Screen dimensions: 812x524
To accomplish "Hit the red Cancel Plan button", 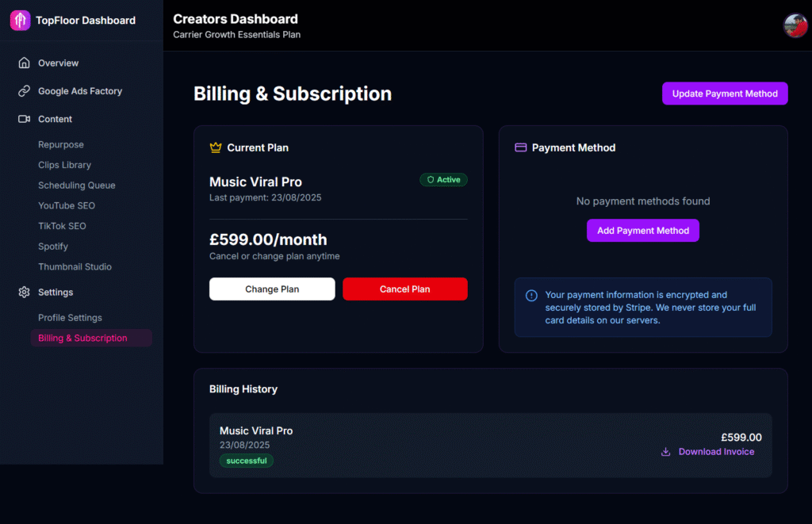I will [404, 289].
